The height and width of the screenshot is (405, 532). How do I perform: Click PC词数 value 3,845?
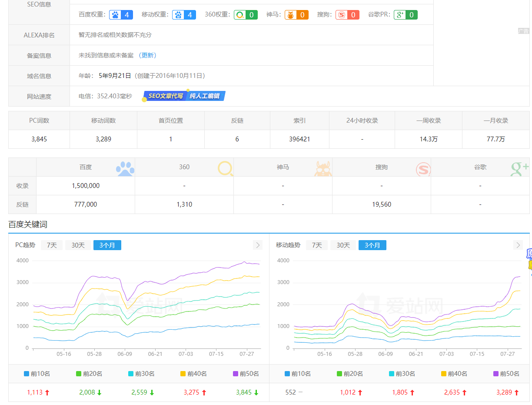[39, 139]
